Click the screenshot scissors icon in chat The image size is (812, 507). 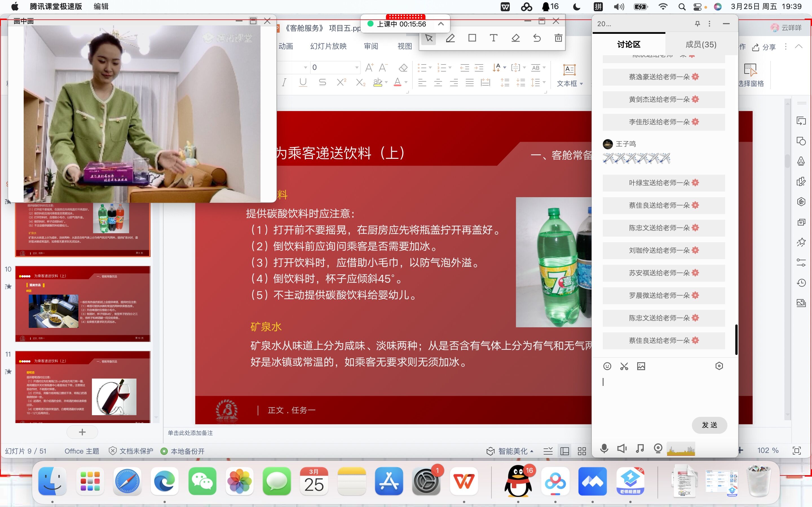[x=624, y=366]
